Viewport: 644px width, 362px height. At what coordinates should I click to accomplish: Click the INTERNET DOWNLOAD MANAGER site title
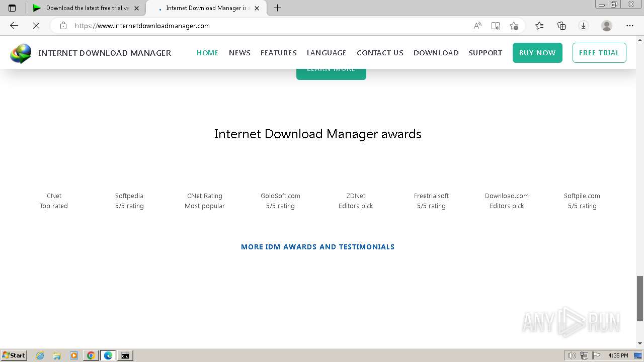[x=105, y=53]
